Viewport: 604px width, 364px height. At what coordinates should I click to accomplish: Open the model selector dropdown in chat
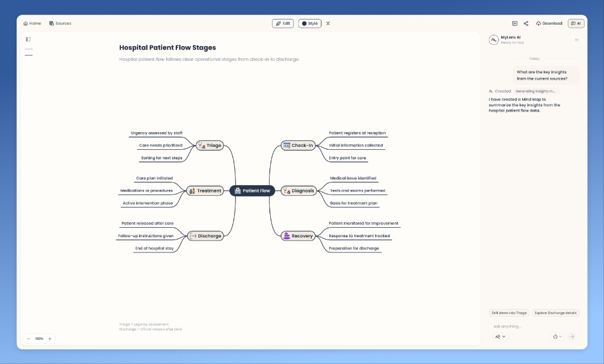point(500,336)
